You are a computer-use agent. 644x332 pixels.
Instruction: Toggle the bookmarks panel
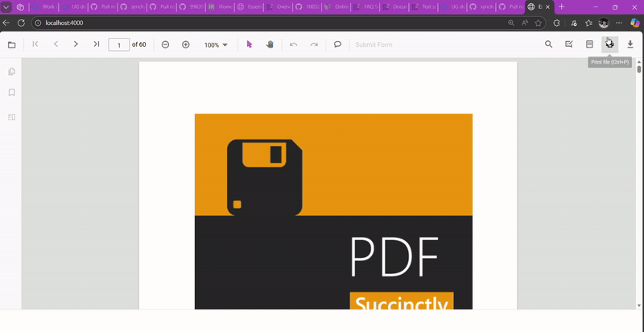point(12,93)
